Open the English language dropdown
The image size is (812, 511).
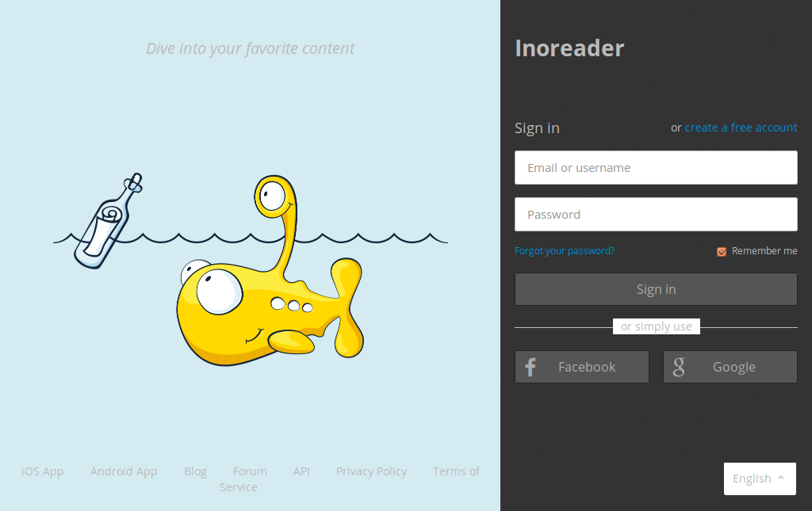[x=758, y=479]
